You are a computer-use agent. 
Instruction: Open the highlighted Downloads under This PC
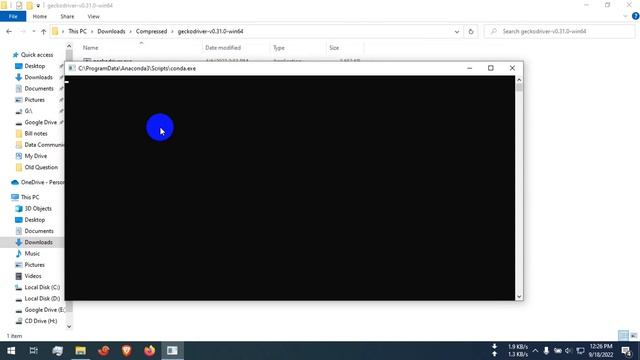click(38, 242)
